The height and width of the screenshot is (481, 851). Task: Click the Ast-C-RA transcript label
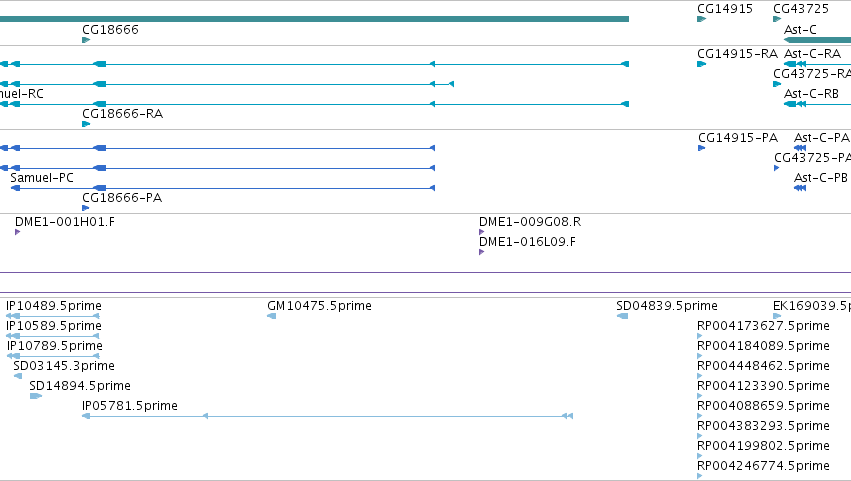pos(812,54)
